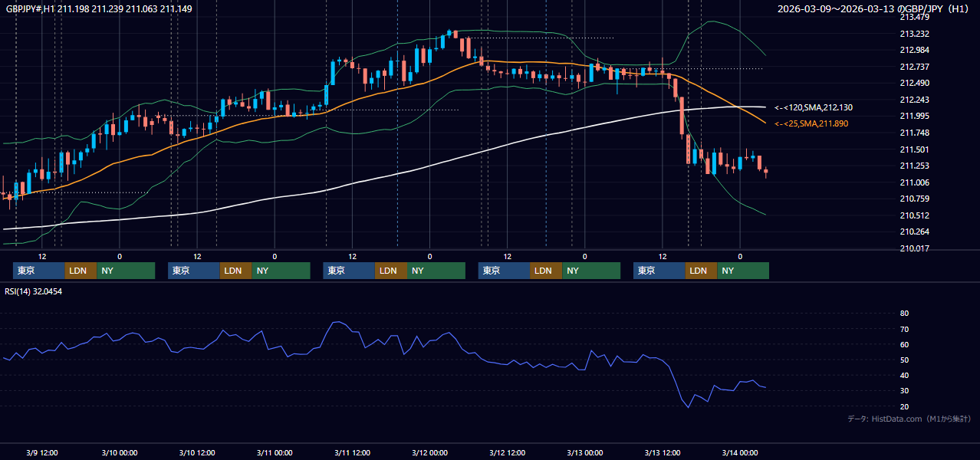Click price axis value 210.017

click(914, 248)
